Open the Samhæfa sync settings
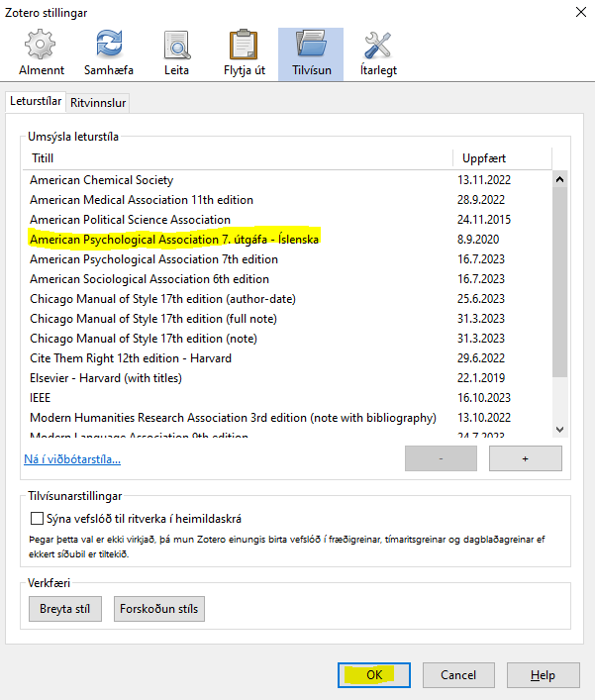The height and width of the screenshot is (700, 595). (109, 53)
